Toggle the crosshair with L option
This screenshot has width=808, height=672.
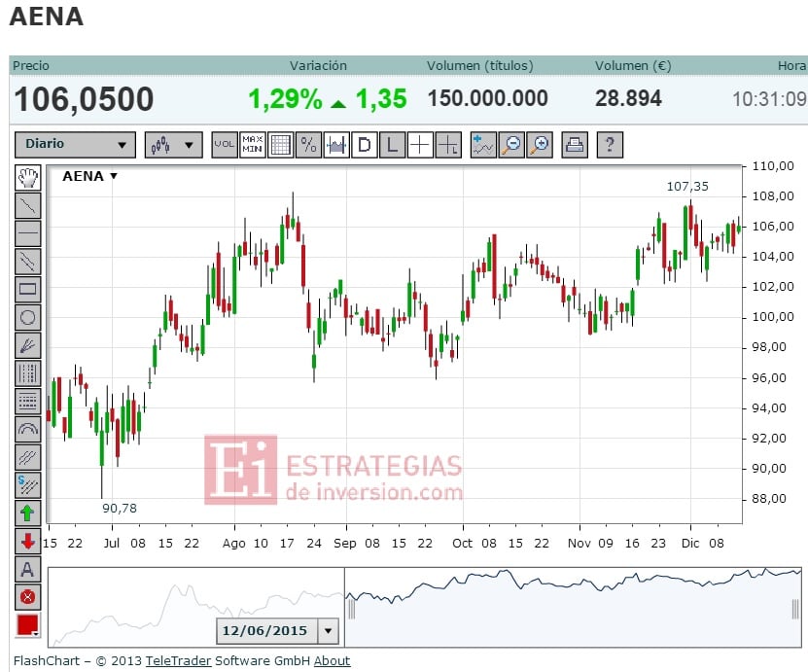click(x=448, y=145)
